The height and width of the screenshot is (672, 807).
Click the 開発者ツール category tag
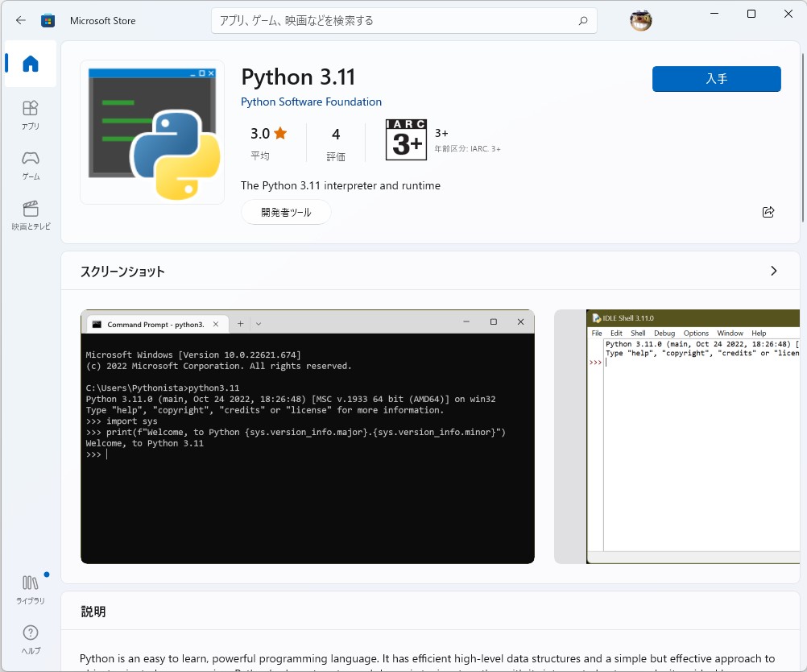(286, 211)
